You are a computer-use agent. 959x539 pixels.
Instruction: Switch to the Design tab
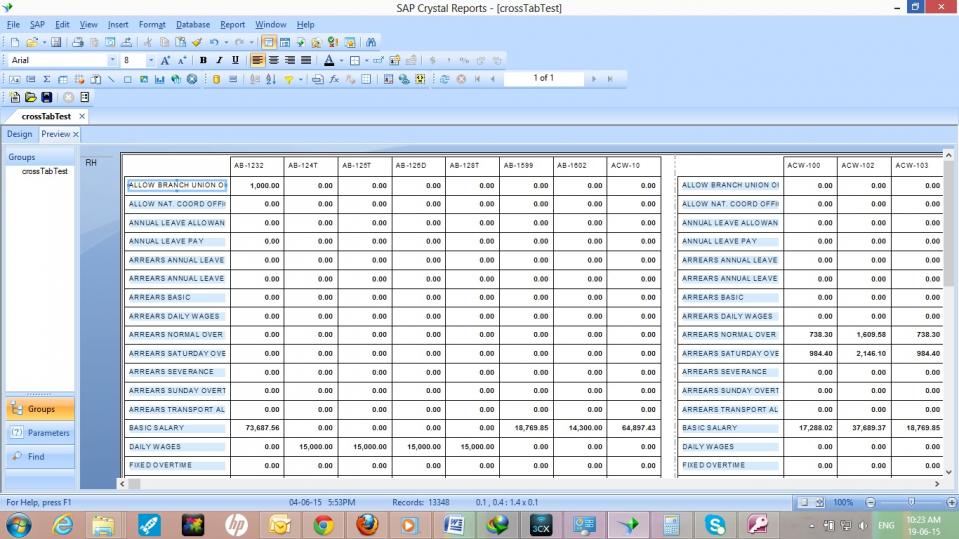pos(19,134)
